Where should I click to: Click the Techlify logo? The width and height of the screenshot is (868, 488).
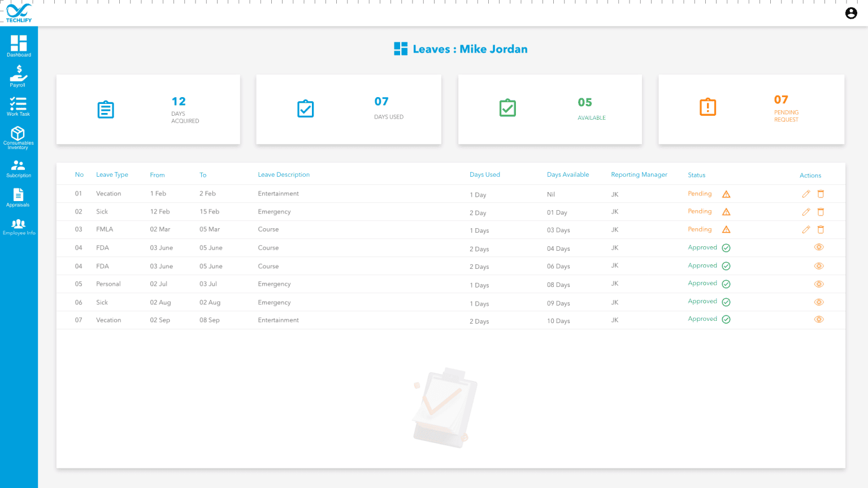(19, 13)
